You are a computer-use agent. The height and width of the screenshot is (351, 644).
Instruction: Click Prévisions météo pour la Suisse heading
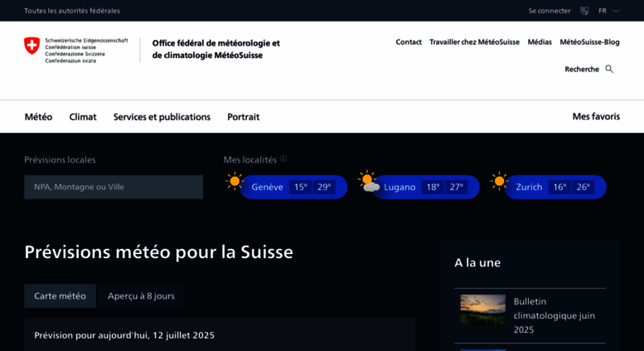(x=158, y=252)
